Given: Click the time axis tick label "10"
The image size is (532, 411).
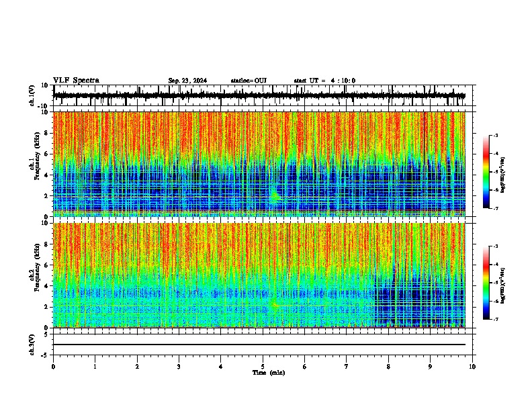Looking at the screenshot, I should [472, 367].
